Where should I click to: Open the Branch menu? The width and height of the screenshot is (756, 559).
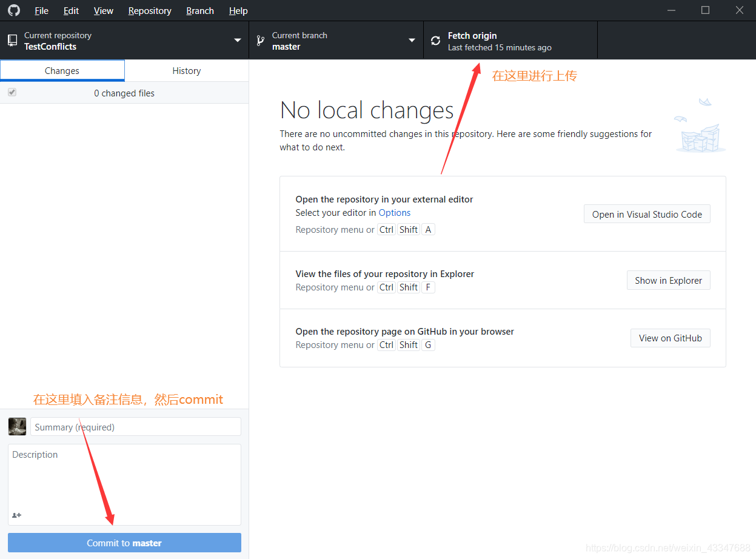(200, 11)
